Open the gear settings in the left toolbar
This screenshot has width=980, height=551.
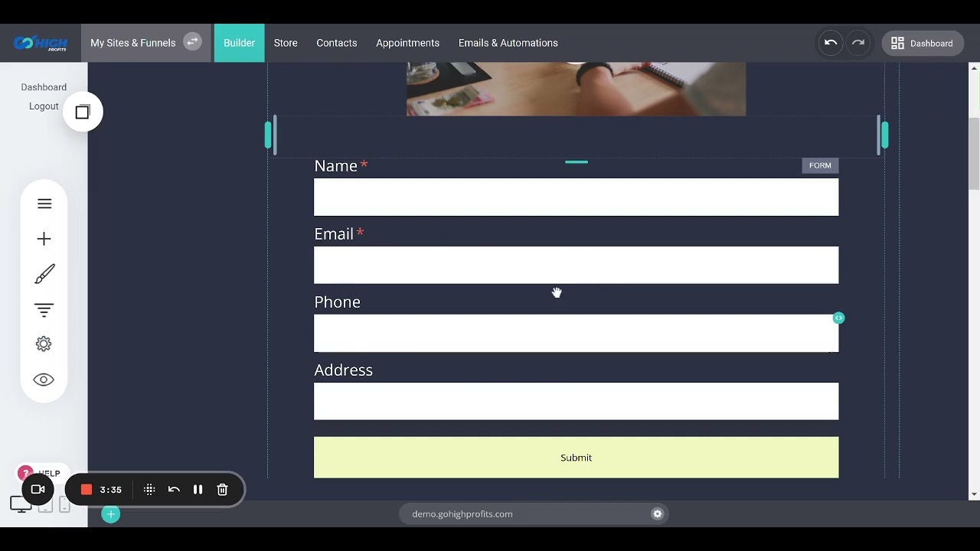point(44,344)
